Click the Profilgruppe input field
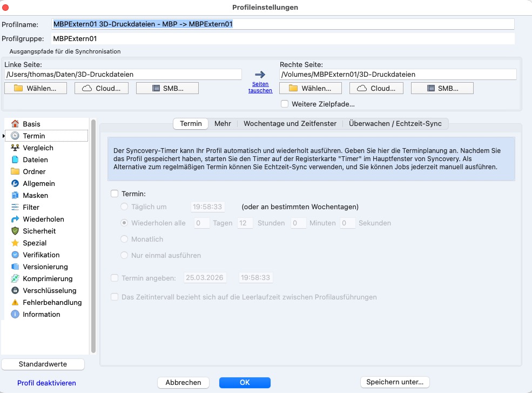 point(282,39)
